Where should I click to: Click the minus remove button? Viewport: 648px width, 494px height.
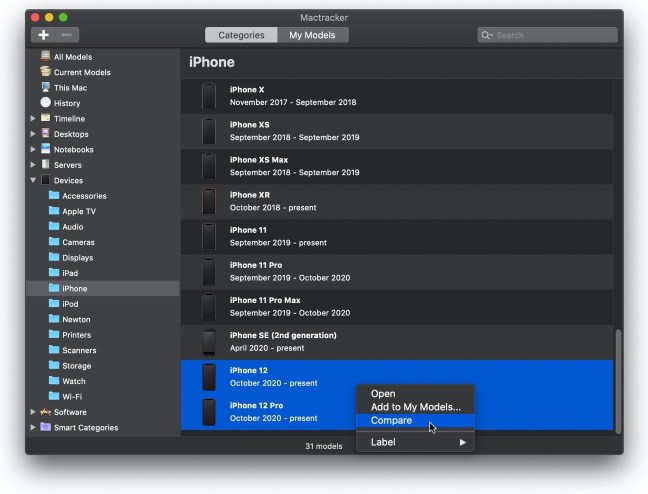pos(67,35)
